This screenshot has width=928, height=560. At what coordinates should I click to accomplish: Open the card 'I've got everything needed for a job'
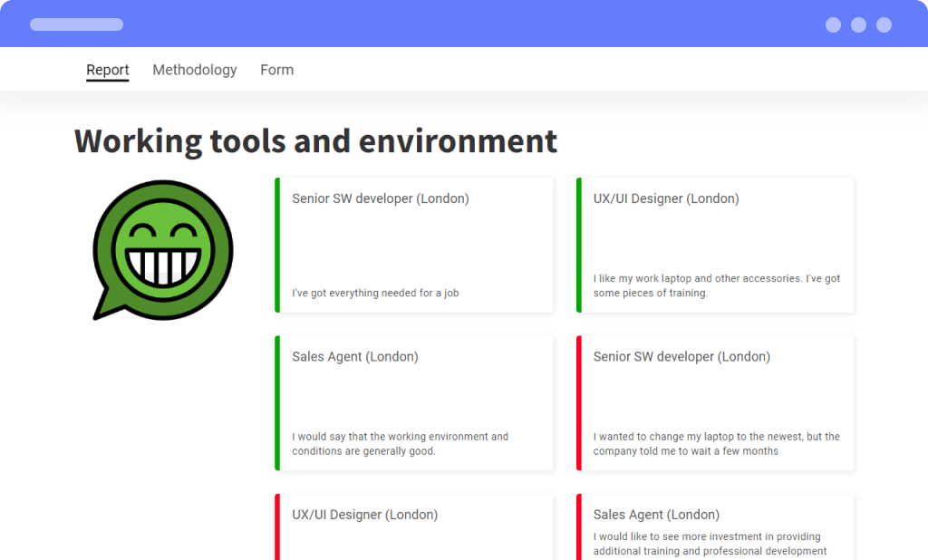pos(414,245)
